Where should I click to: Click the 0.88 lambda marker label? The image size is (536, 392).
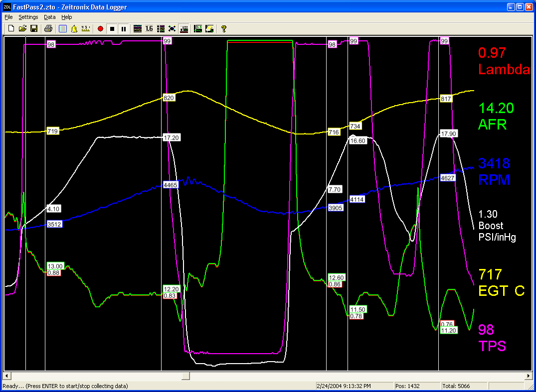(54, 273)
